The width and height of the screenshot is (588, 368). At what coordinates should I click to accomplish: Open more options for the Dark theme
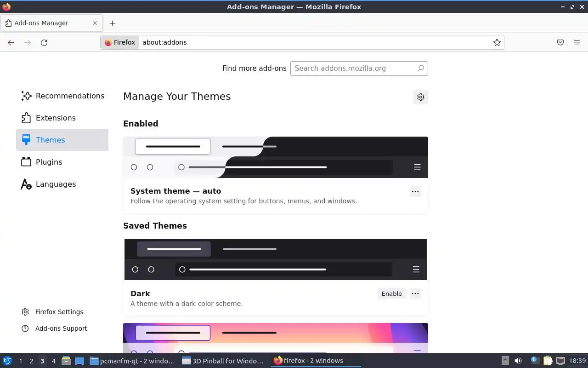click(415, 293)
